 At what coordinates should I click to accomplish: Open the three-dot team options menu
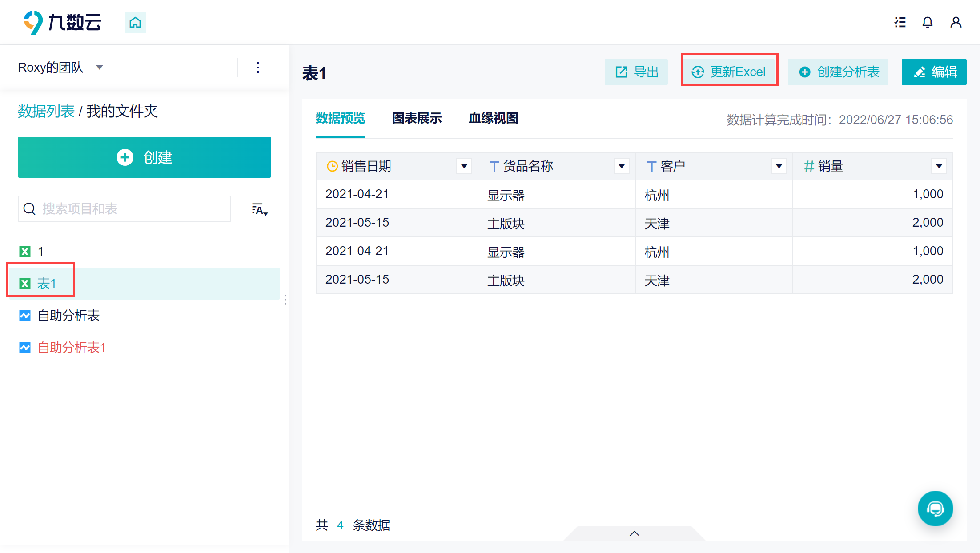[x=258, y=68]
